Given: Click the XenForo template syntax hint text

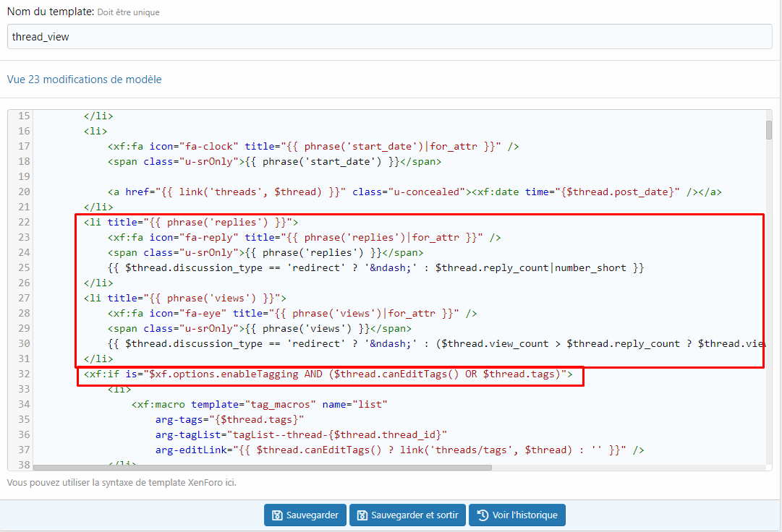Looking at the screenshot, I should [122, 483].
